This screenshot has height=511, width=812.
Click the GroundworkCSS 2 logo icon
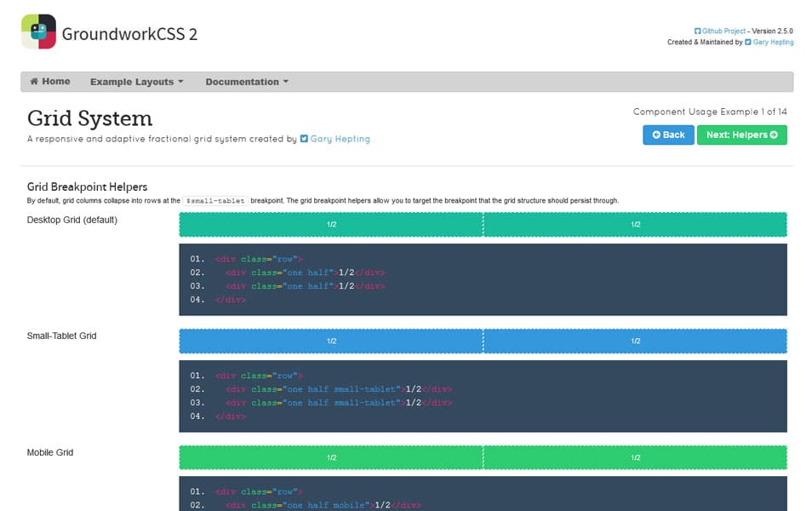pos(36,32)
